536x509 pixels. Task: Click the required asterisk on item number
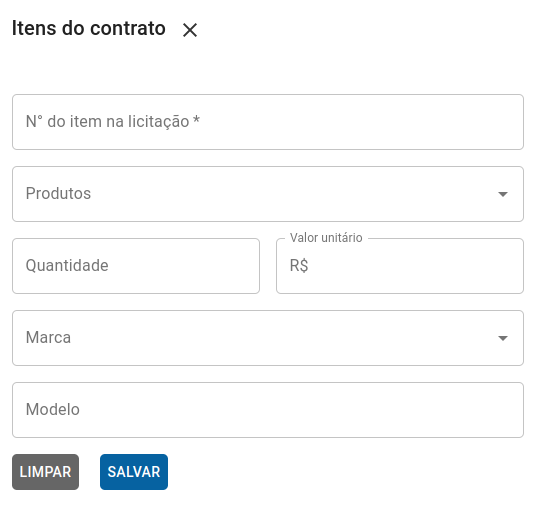coord(196,120)
